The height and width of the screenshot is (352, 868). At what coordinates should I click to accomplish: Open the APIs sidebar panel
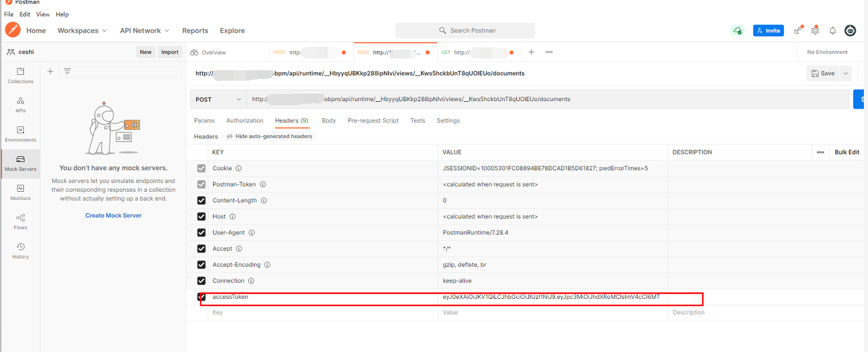pyautogui.click(x=20, y=105)
